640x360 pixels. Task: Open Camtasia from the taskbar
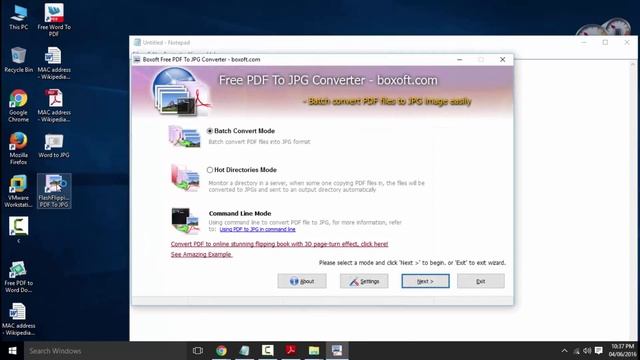pos(268,351)
